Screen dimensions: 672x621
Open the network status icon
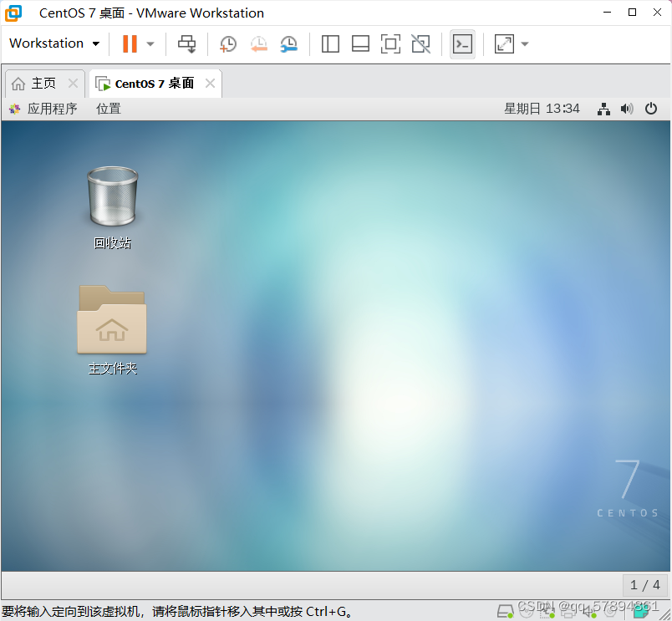tap(603, 109)
